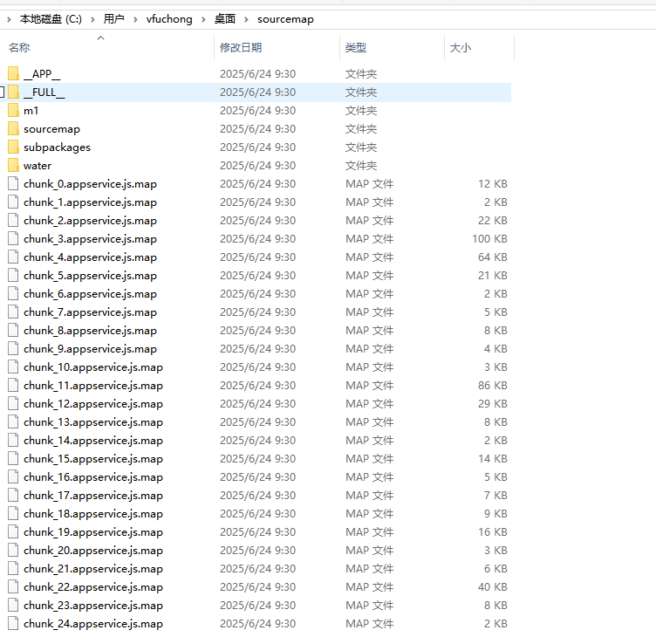Viewport: 656px width, 644px height.
Task: Expand breadcrumb chevron after 用户
Action: click(135, 19)
